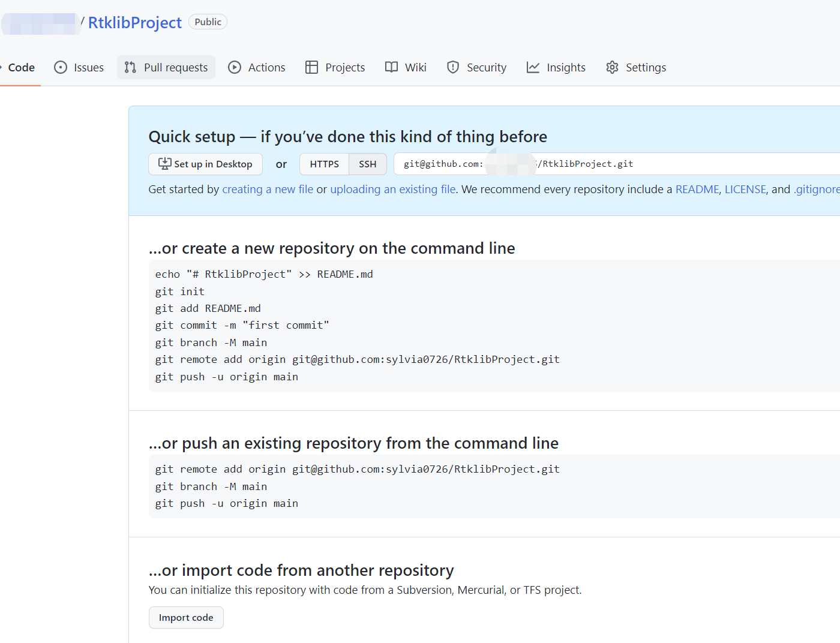
Task: Click the Projects table icon
Action: click(311, 67)
